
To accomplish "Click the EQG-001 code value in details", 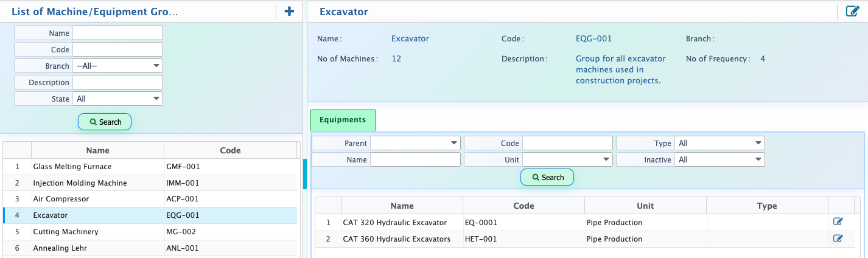I will pyautogui.click(x=593, y=38).
